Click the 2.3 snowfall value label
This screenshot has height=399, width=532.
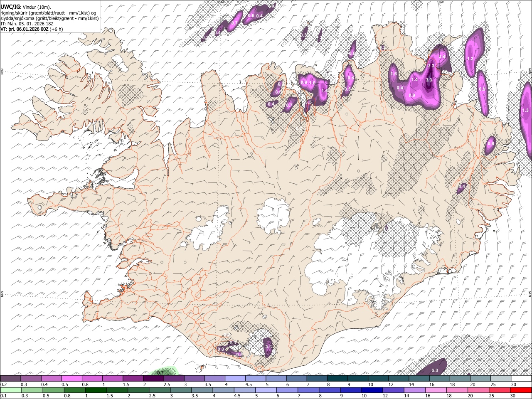[431, 66]
